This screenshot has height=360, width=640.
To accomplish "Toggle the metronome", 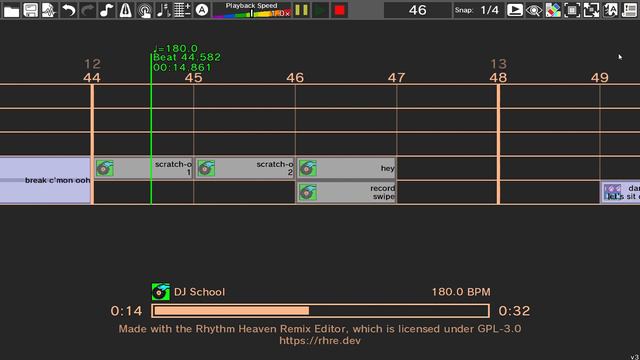I will click(x=125, y=10).
